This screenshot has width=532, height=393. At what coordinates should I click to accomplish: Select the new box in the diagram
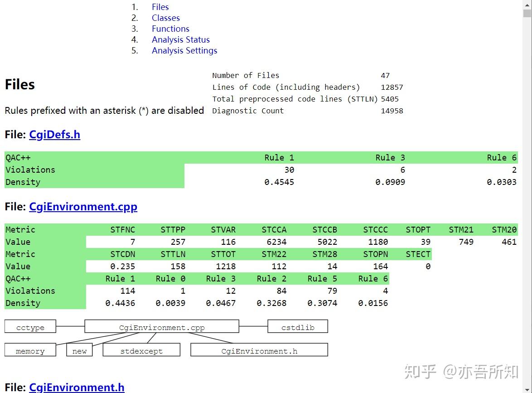(79, 349)
